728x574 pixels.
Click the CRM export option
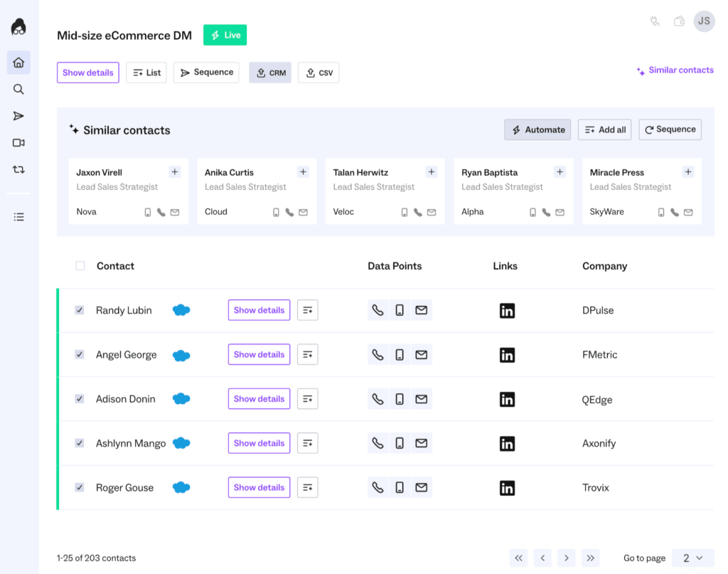coord(270,73)
